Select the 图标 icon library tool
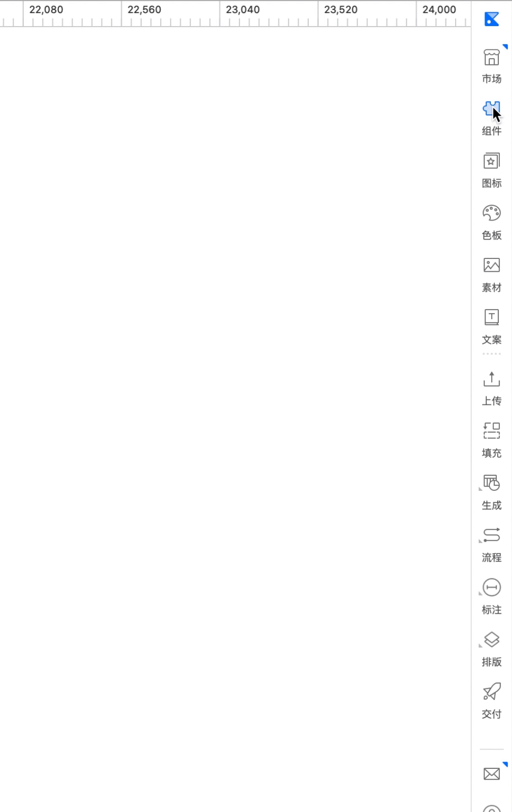 pos(492,170)
